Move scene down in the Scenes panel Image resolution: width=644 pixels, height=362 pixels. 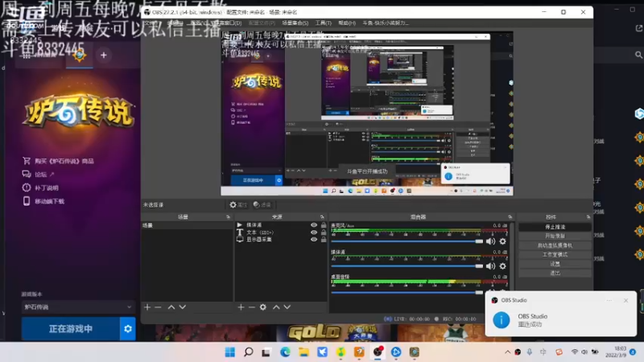click(x=183, y=307)
